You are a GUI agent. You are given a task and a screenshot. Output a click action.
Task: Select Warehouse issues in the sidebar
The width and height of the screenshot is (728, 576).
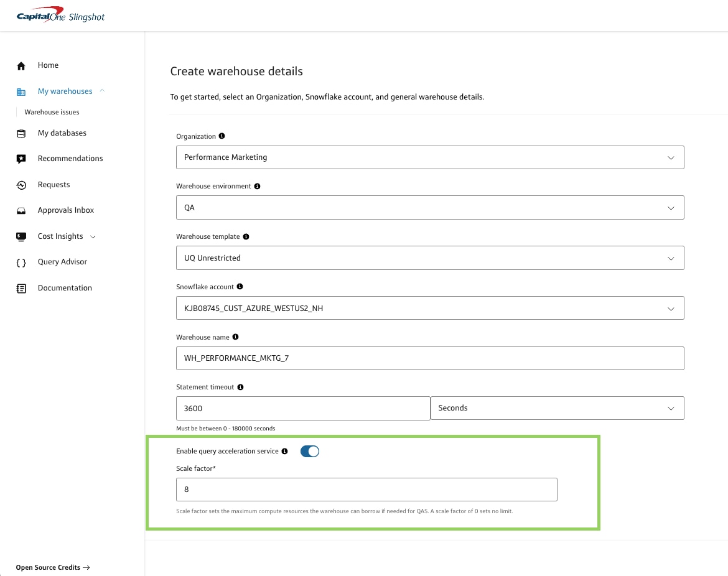pos(52,112)
